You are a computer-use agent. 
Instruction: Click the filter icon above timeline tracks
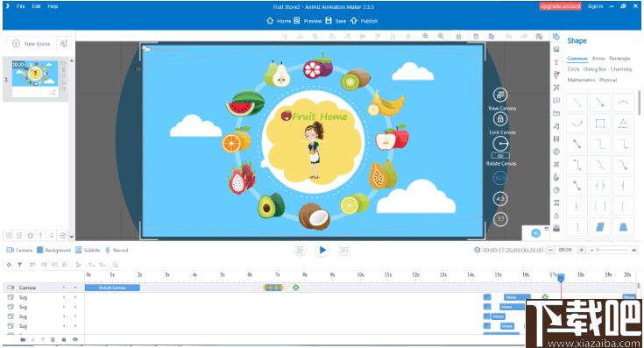[x=19, y=265]
